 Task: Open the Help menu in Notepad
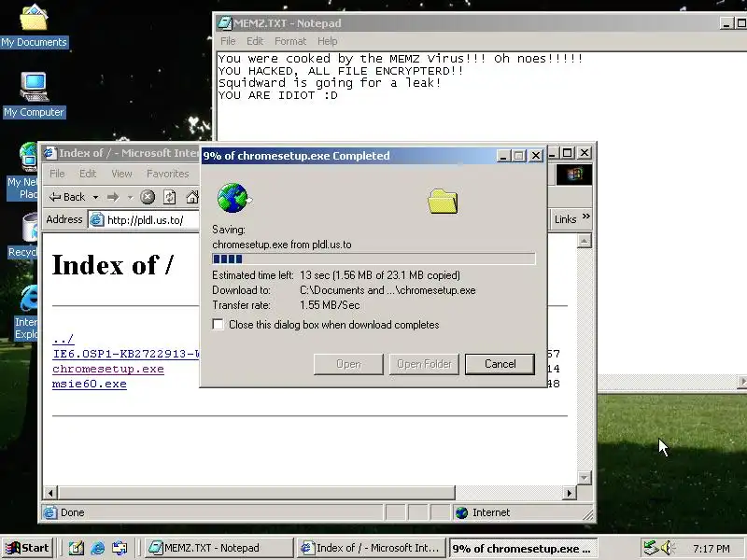pyautogui.click(x=328, y=41)
